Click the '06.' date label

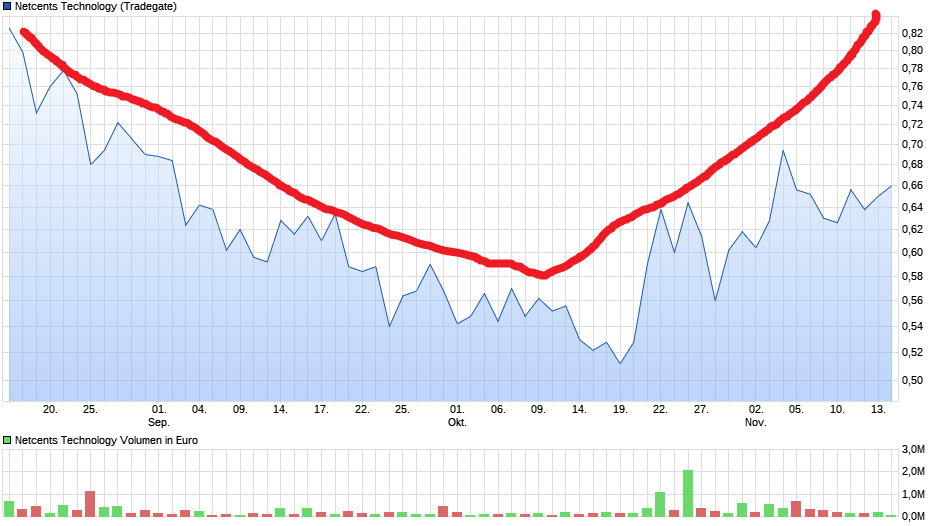point(498,410)
